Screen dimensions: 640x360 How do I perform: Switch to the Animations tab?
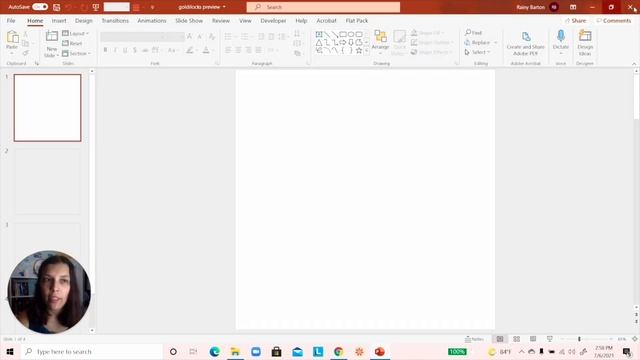(152, 20)
